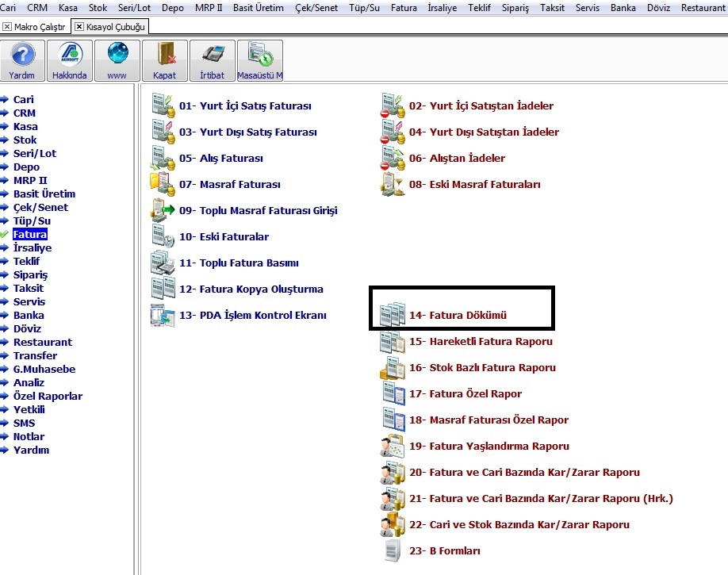728x575 pixels.
Task: Open the Basit Üretim menu in the menu bar
Action: point(259,8)
